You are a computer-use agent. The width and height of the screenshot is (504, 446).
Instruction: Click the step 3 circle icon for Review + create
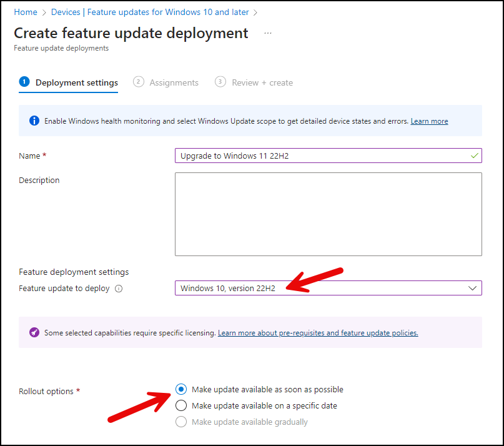pos(220,82)
